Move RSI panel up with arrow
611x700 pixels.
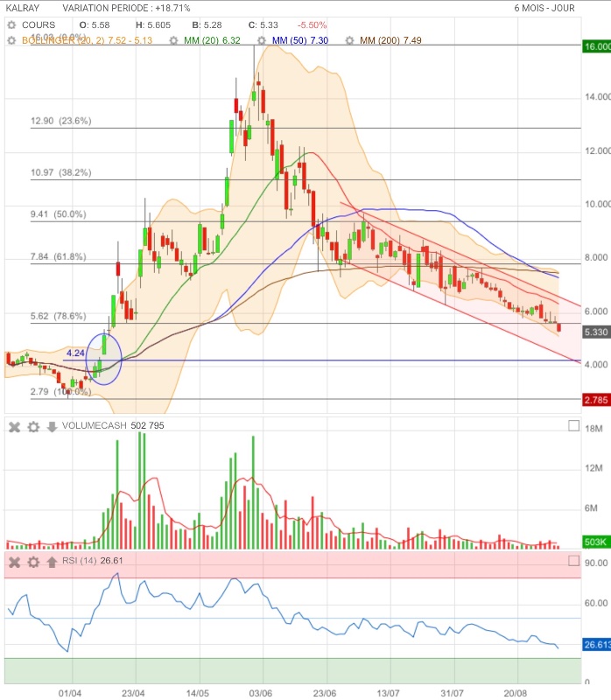(x=52, y=562)
